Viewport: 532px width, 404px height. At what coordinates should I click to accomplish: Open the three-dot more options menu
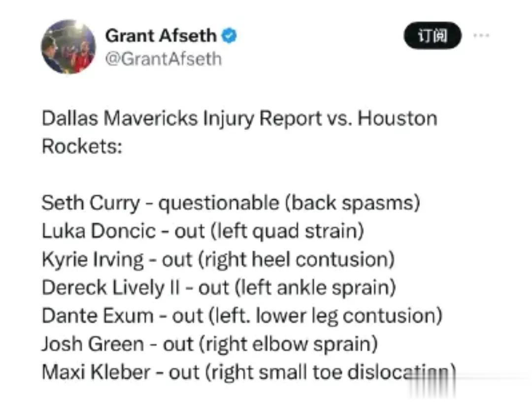[x=481, y=35]
